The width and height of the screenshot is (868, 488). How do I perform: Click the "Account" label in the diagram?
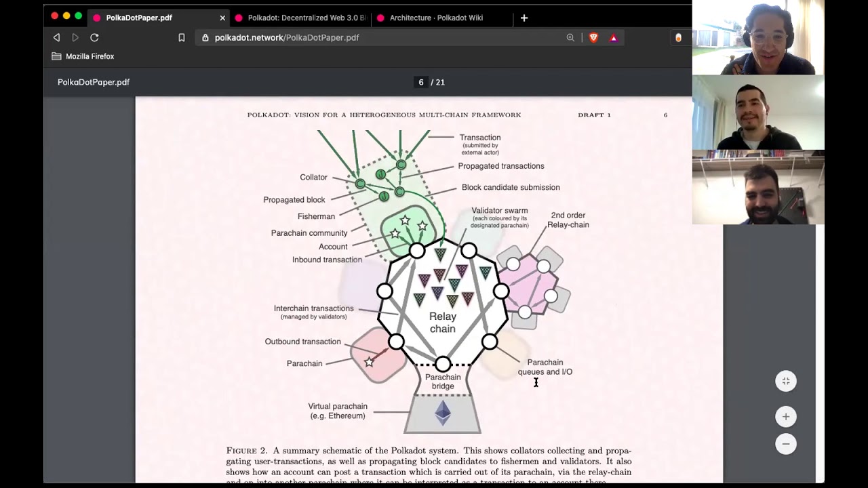point(333,247)
